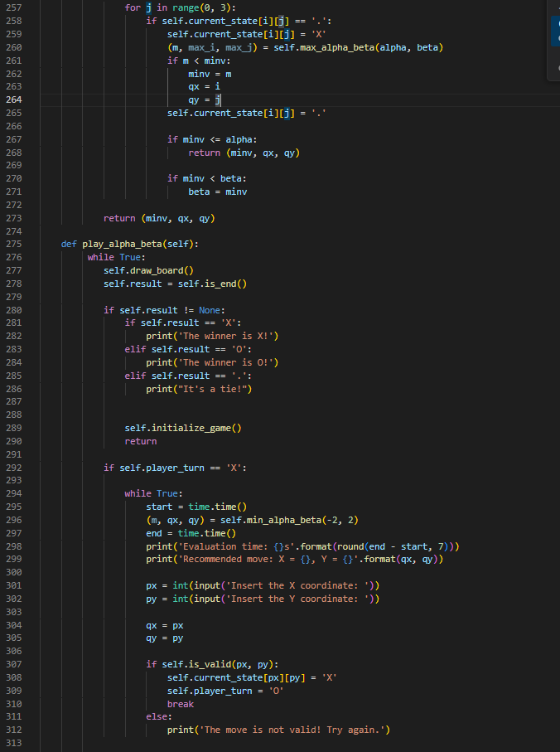Click the "if self.current_state[i][j] == '.':" line
This screenshot has height=752, width=560.
point(239,21)
